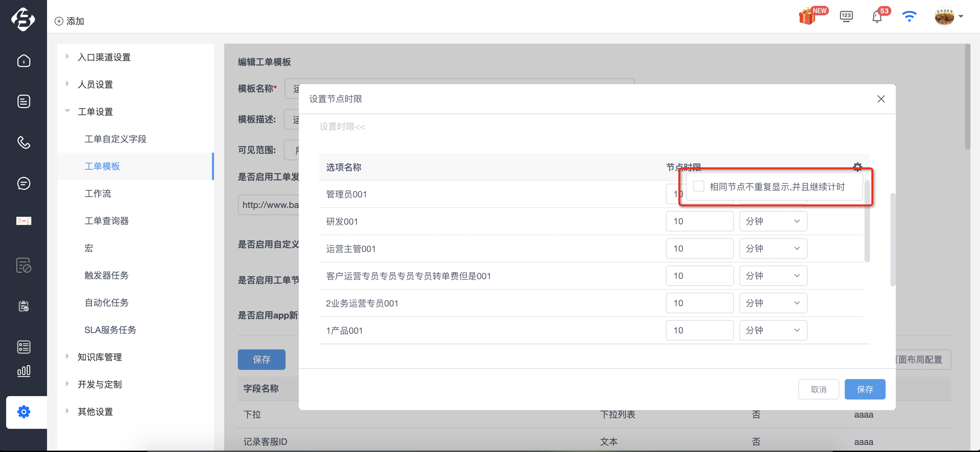Open the home icon in left sidebar
The width and height of the screenshot is (980, 452).
(24, 60)
